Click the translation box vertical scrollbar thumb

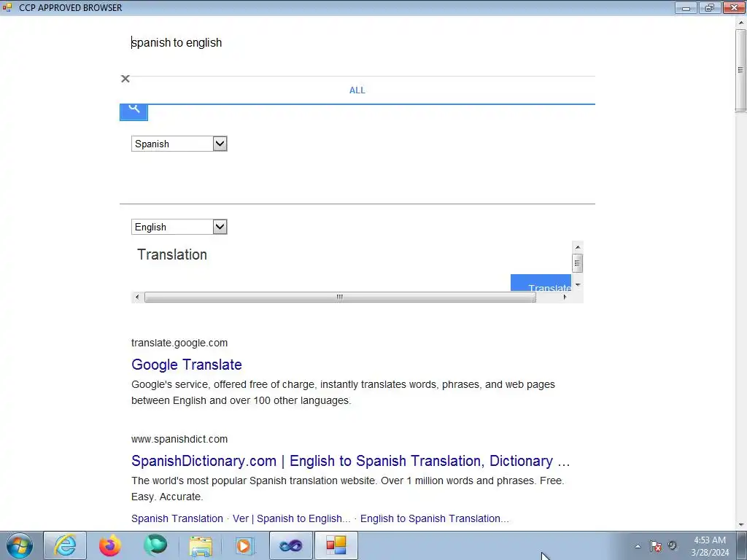pos(578,263)
